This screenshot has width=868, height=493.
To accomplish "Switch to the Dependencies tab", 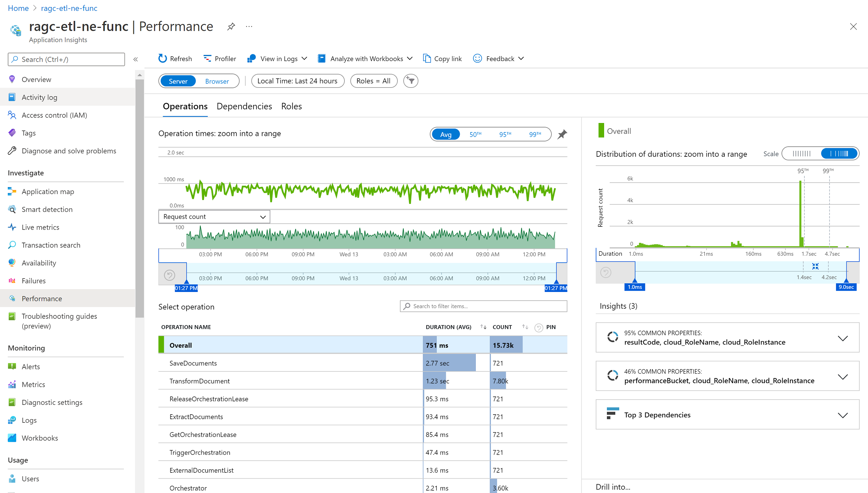I will (x=244, y=106).
